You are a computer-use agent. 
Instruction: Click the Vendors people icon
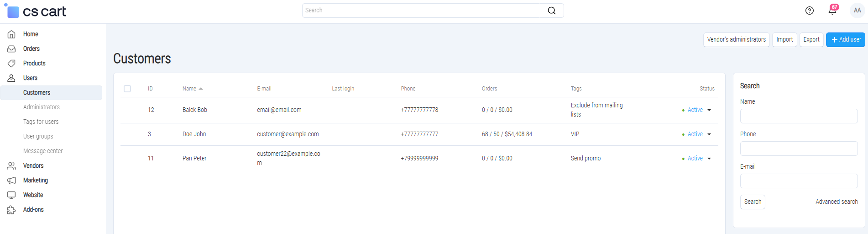[x=11, y=166]
